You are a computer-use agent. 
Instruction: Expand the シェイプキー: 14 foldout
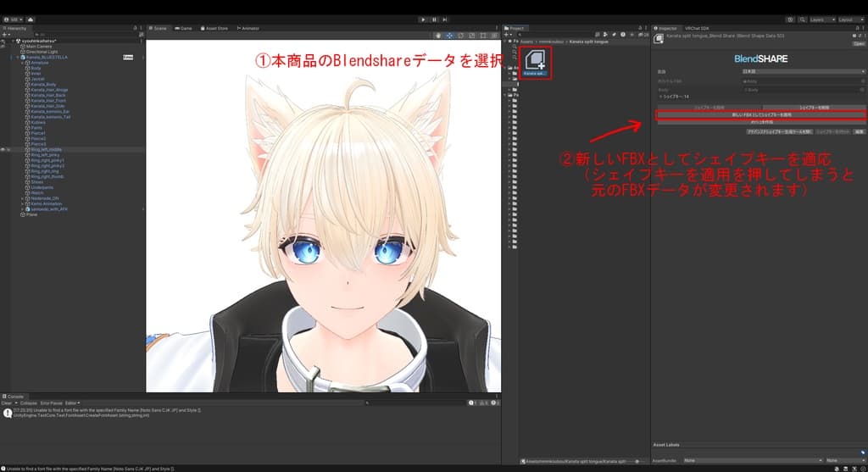pyautogui.click(x=660, y=97)
